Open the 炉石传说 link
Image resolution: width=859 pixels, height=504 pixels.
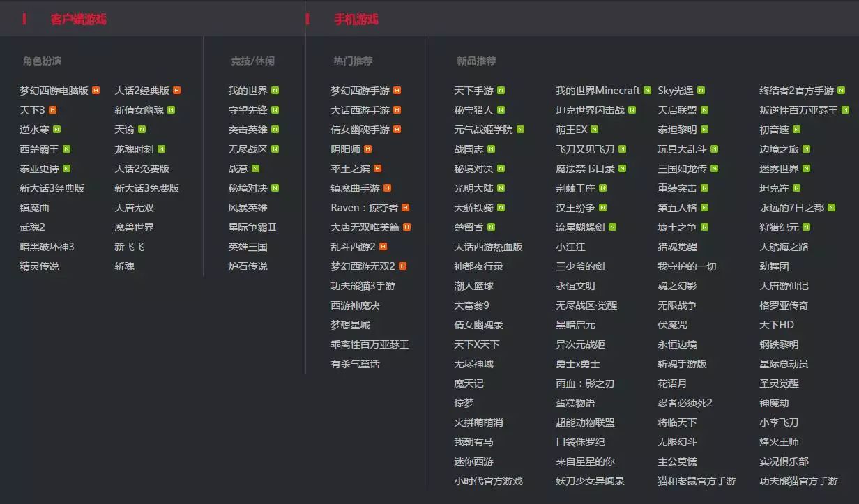(x=248, y=266)
